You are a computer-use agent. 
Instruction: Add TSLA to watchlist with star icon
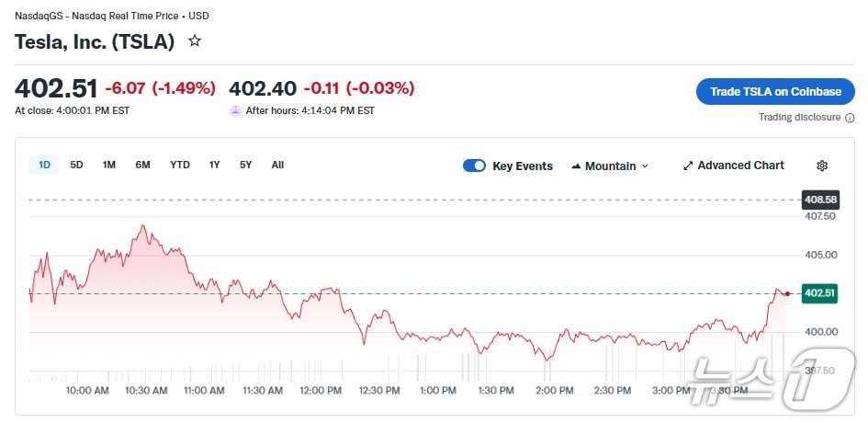tap(195, 41)
